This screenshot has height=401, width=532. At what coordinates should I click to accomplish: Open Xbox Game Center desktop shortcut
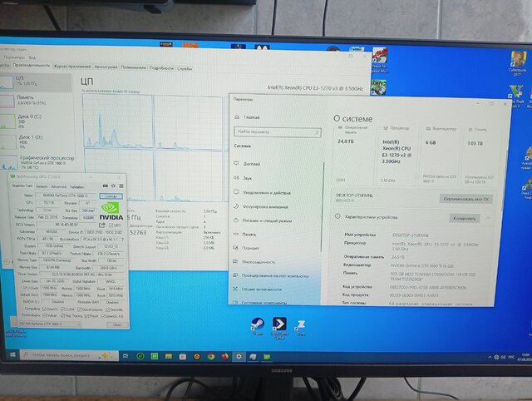pyautogui.click(x=279, y=327)
